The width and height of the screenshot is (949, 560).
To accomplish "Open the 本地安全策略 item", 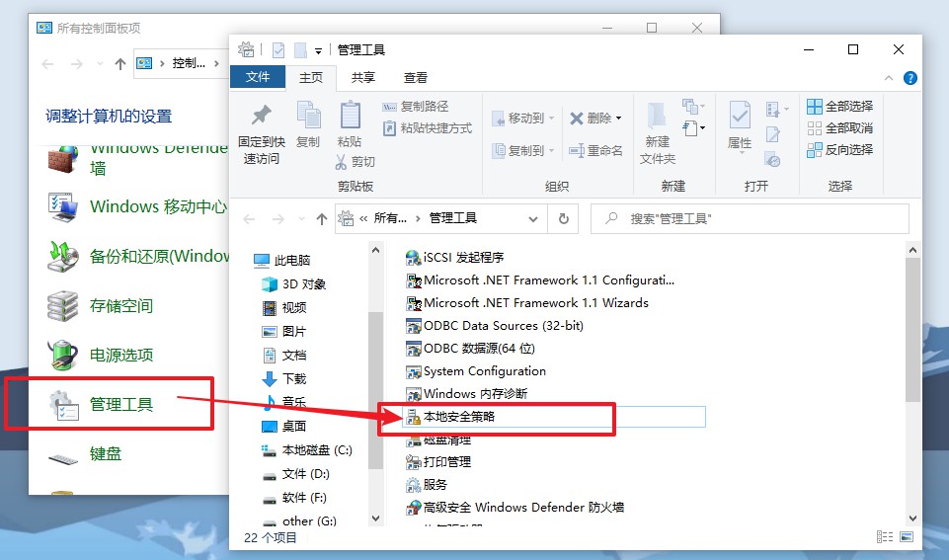I will (x=458, y=417).
